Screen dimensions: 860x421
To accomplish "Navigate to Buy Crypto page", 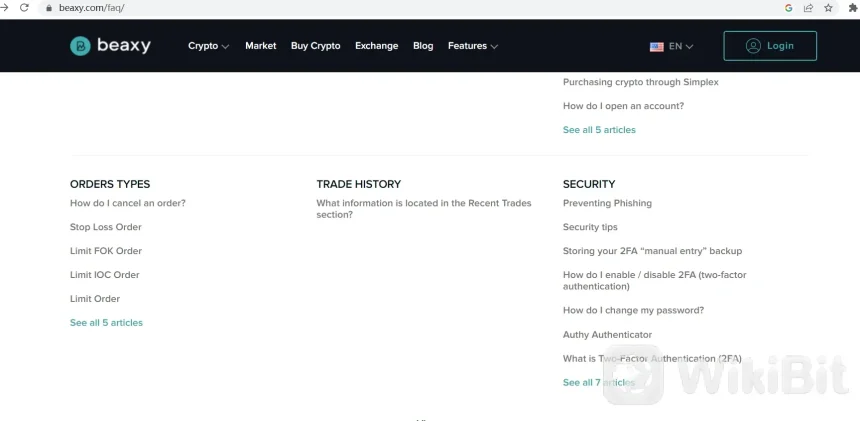I will [x=315, y=46].
